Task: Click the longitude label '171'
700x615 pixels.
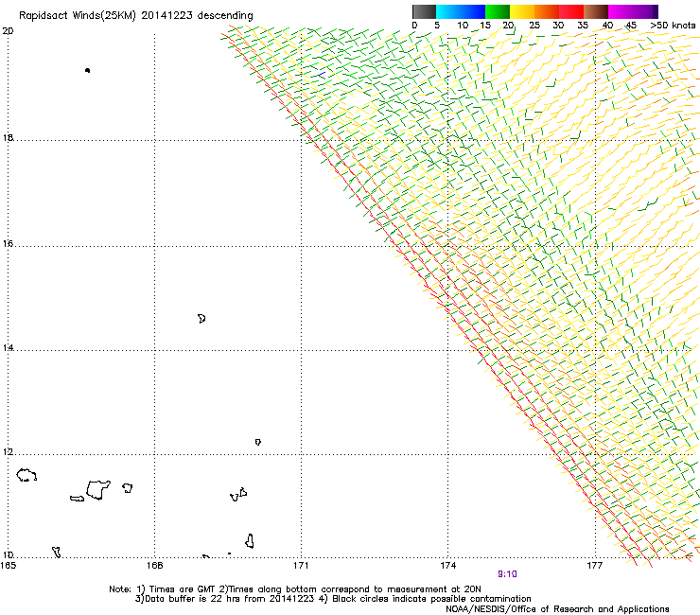Action: click(301, 566)
